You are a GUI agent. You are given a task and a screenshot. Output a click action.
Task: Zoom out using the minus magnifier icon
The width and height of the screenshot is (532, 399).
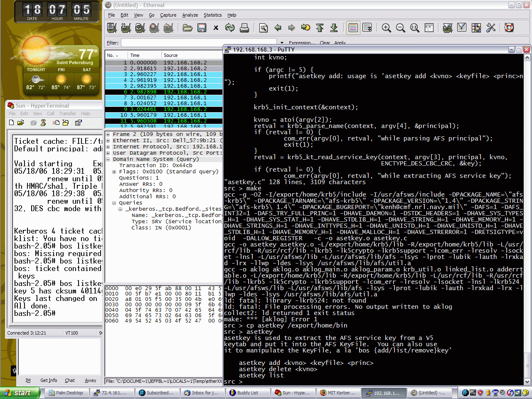pyautogui.click(x=401, y=28)
